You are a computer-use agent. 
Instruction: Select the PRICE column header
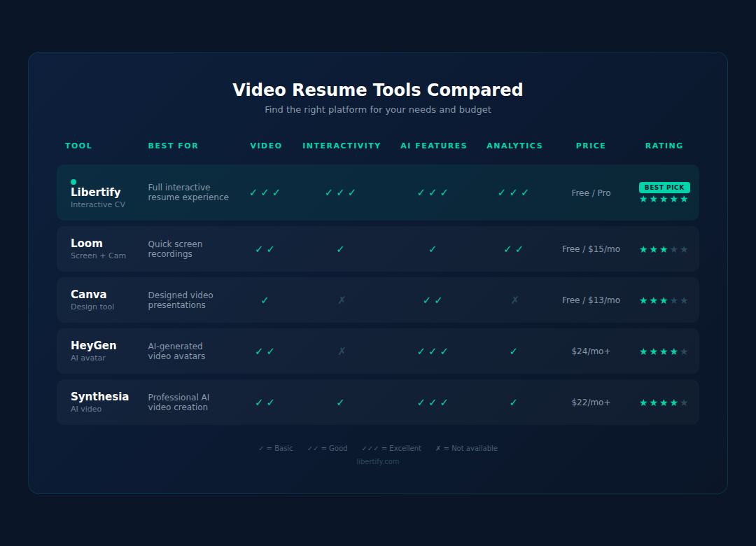pyautogui.click(x=590, y=146)
